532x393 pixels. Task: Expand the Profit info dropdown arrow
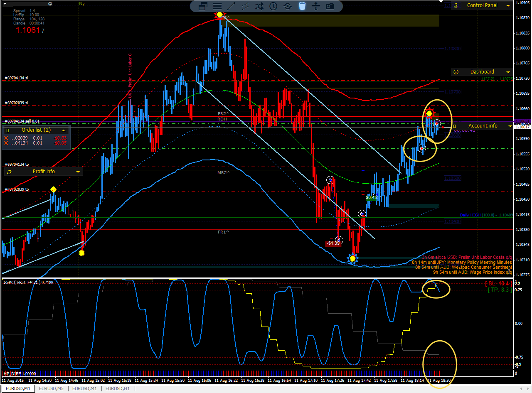(78, 172)
